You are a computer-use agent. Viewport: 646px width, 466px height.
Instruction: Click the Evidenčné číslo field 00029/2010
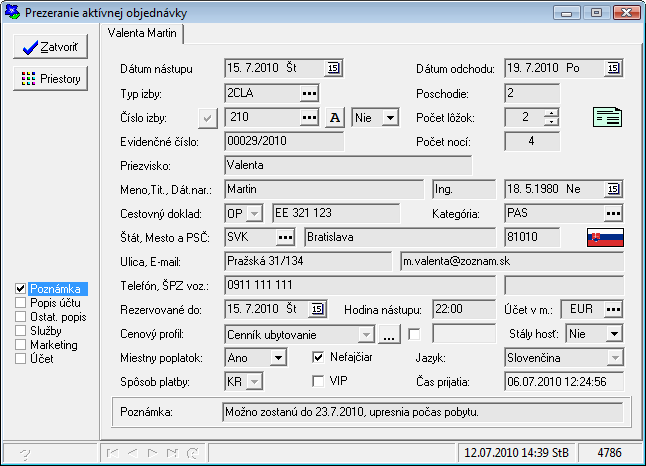click(285, 141)
